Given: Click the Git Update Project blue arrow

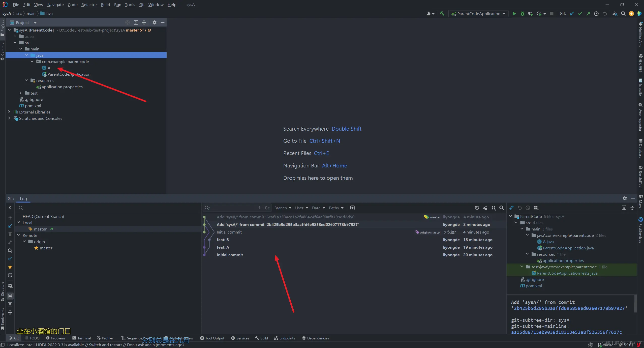Looking at the screenshot, I should (572, 14).
